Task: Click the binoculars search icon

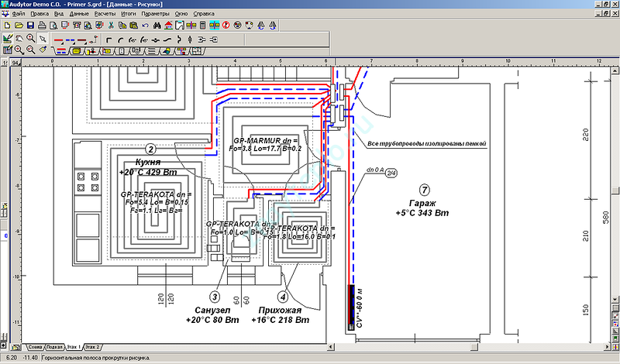Action: point(156,26)
